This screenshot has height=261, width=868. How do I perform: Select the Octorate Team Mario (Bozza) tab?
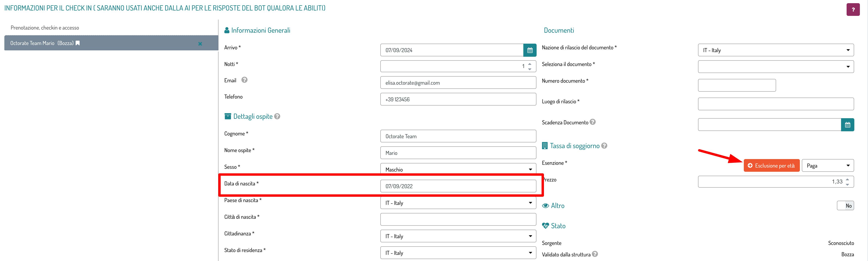click(x=42, y=43)
